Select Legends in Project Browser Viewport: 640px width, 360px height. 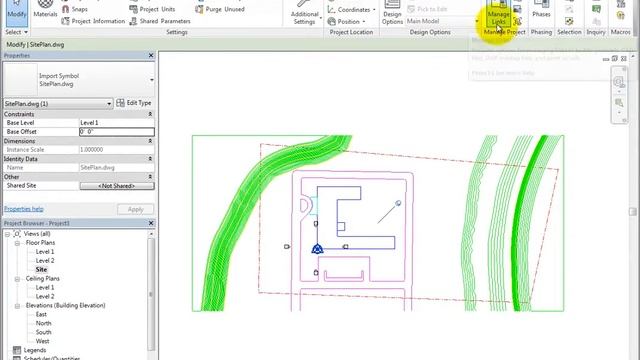[35, 351]
